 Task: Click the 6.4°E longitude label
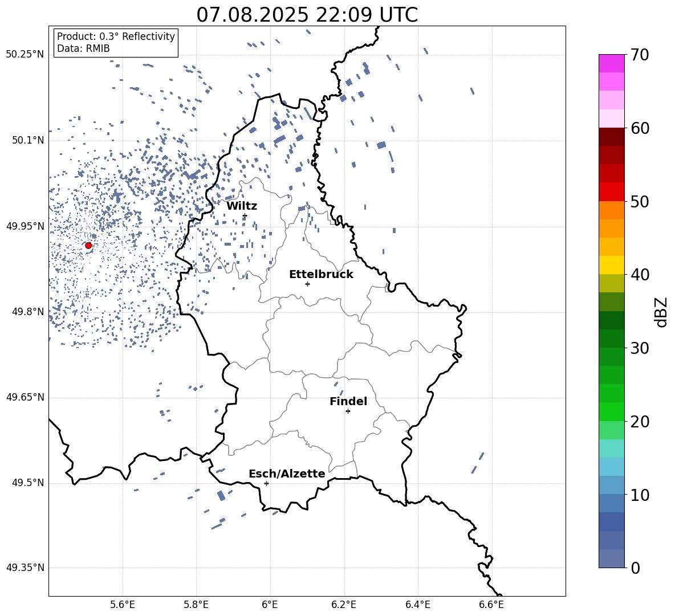click(x=418, y=605)
